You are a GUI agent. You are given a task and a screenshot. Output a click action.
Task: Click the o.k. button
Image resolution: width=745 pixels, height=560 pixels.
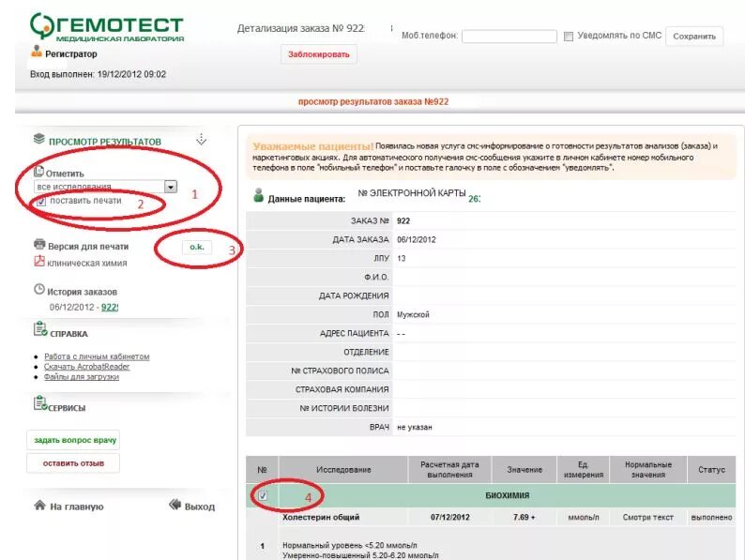click(197, 247)
